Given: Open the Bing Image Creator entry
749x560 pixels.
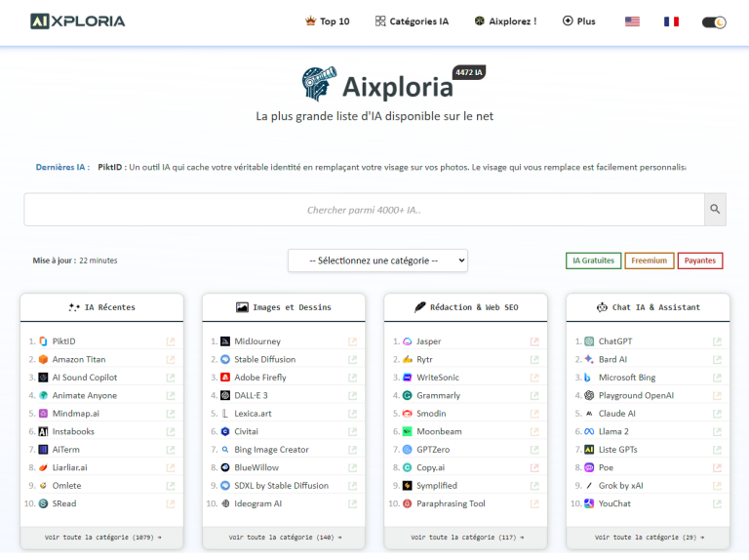Looking at the screenshot, I should pos(271,450).
